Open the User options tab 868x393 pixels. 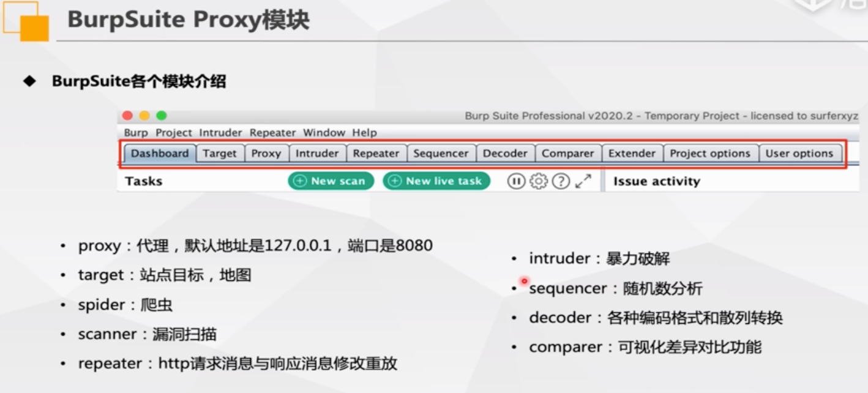[799, 153]
